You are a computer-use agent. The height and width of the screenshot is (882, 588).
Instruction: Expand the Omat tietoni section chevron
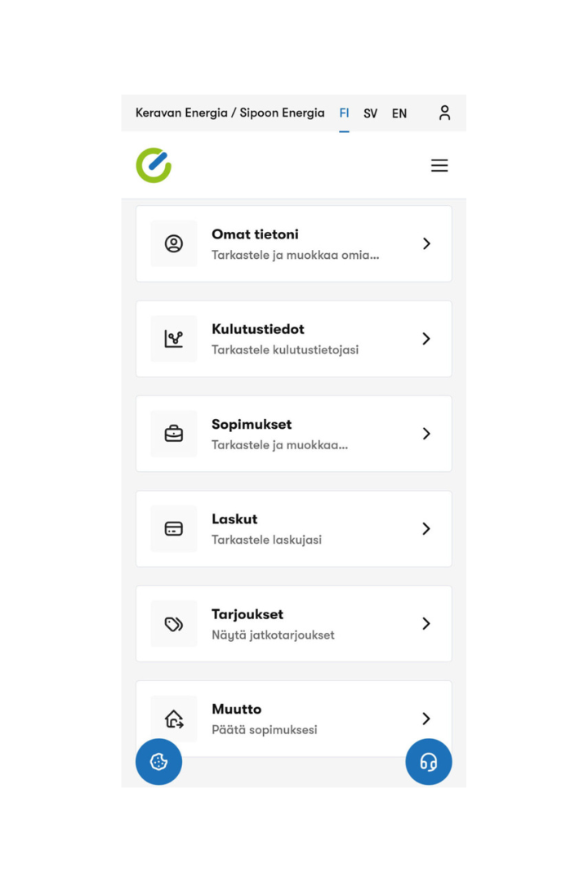point(426,243)
